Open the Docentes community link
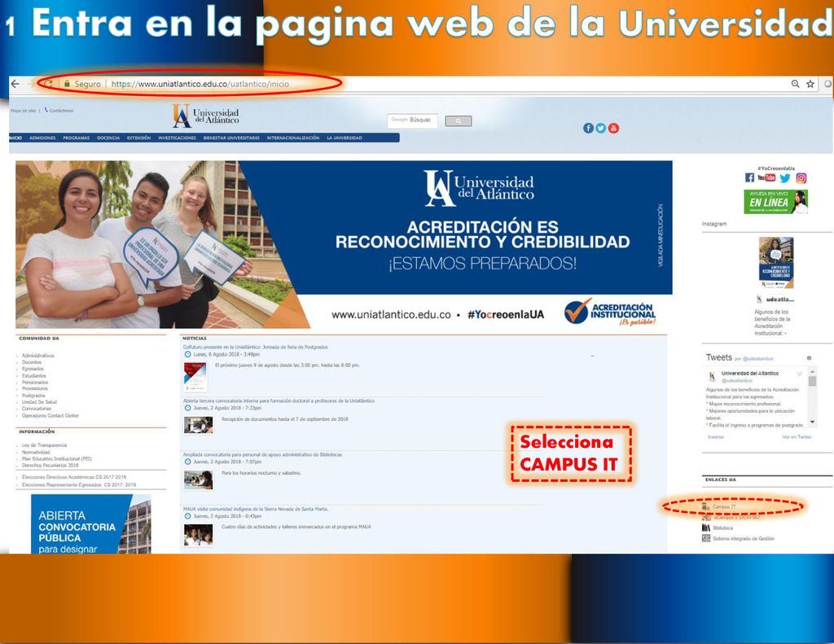 point(32,362)
